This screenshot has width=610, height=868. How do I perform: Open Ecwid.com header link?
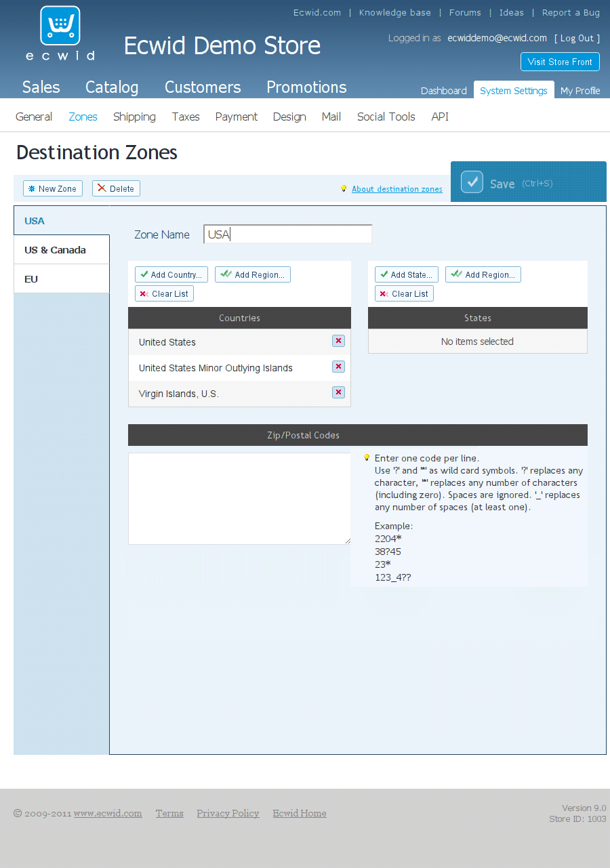[x=317, y=12]
